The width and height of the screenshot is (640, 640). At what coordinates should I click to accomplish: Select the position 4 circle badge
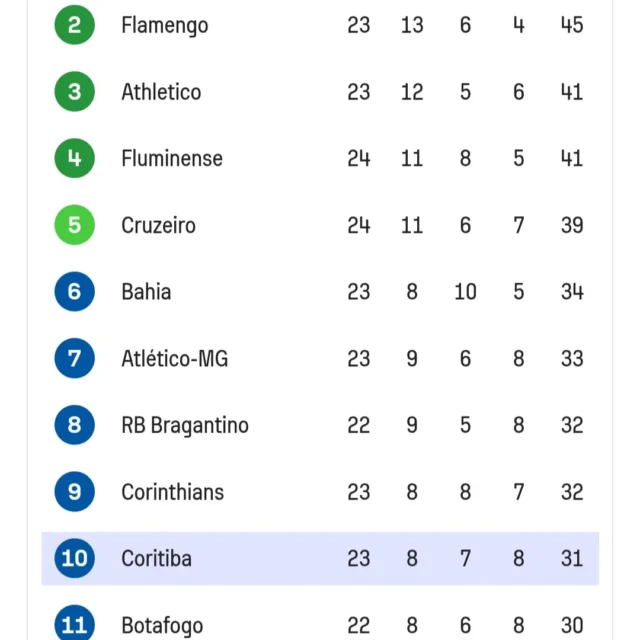pos(74,158)
